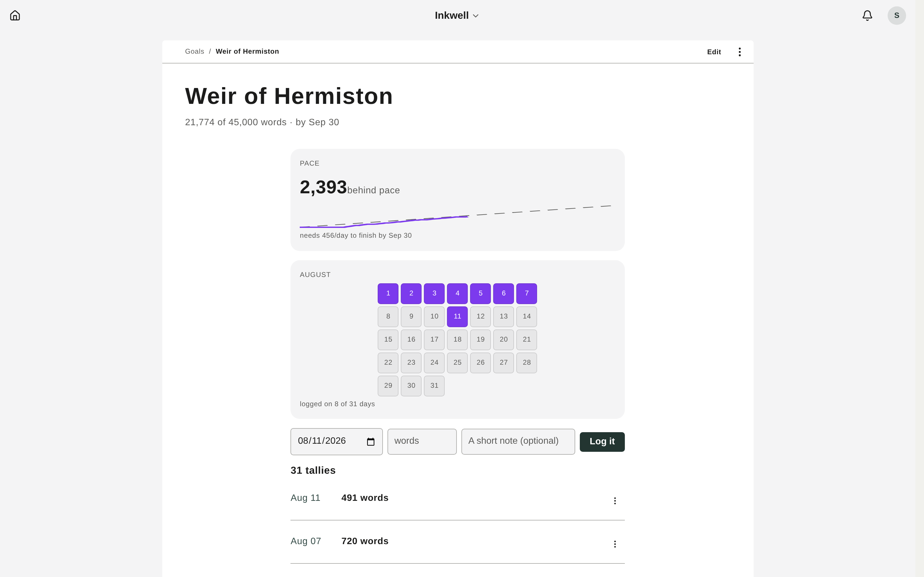Focus the words input field
The height and width of the screenshot is (577, 924).
pyautogui.click(x=422, y=441)
